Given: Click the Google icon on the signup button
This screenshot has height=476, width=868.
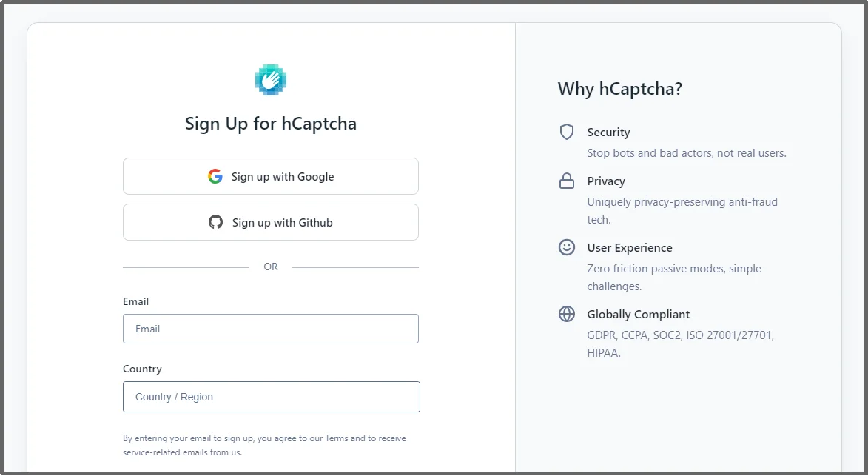Looking at the screenshot, I should tap(215, 176).
